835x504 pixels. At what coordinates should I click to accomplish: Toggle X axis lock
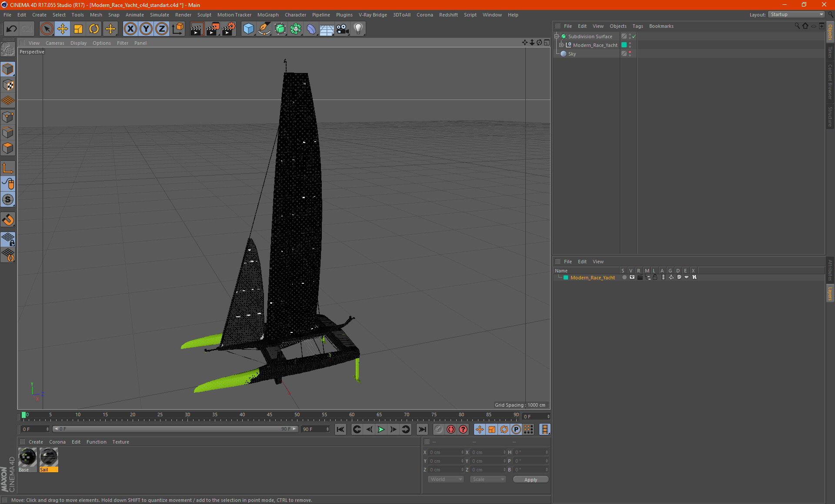point(130,29)
